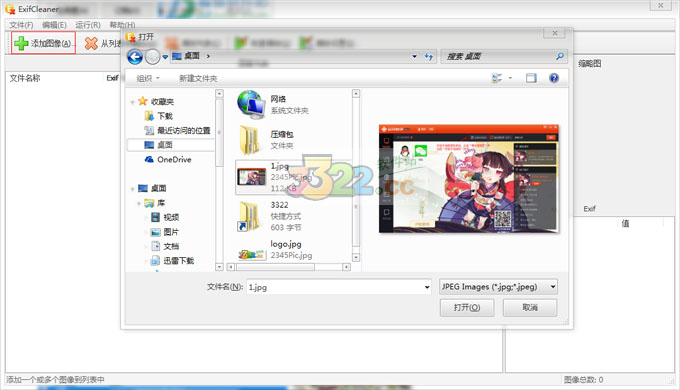Open the 图片 pictures library
Viewport: 680px width, 390px height.
(165, 232)
